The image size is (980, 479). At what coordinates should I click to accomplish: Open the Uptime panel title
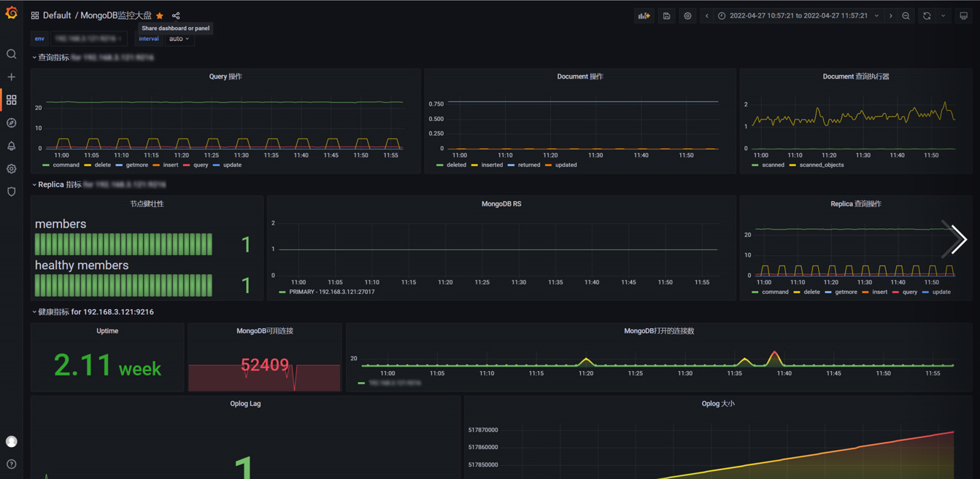pos(107,331)
